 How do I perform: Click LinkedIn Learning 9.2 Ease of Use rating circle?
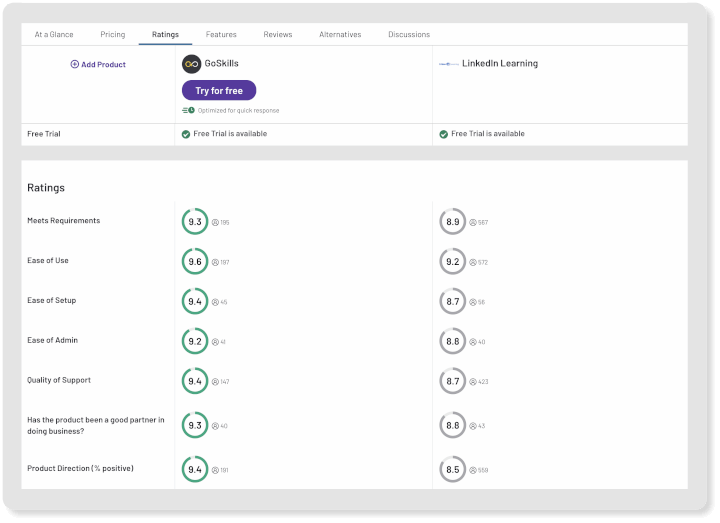[453, 262]
